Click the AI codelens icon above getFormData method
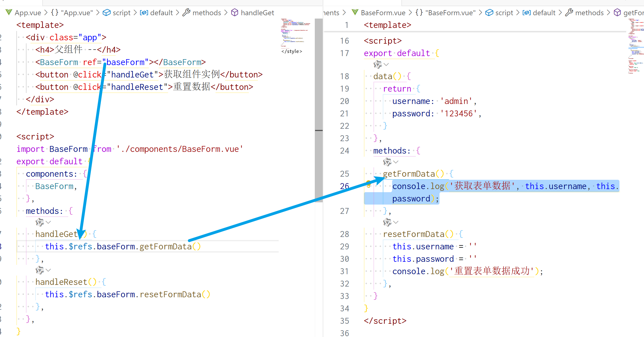Viewport: 644px width, 337px height. [x=387, y=162]
